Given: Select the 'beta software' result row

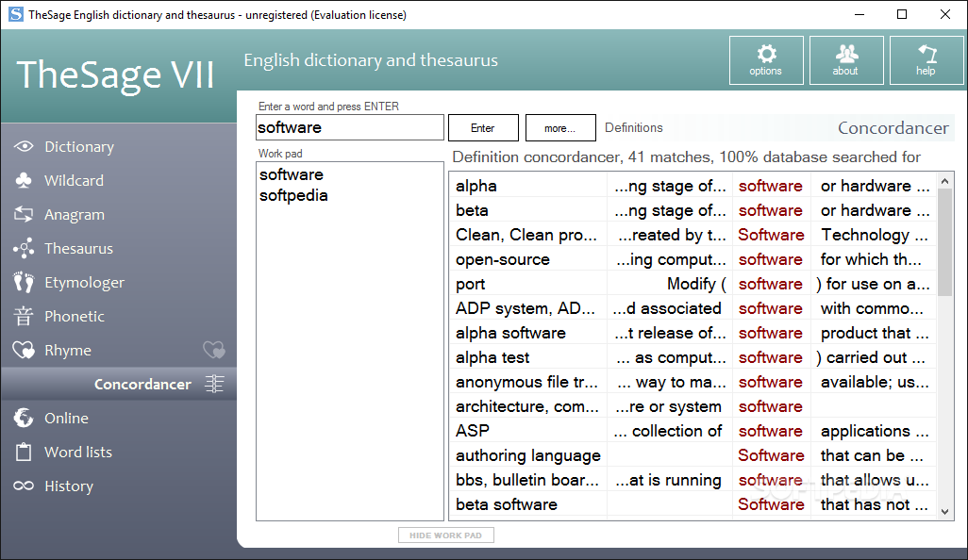Looking at the screenshot, I should (x=693, y=504).
